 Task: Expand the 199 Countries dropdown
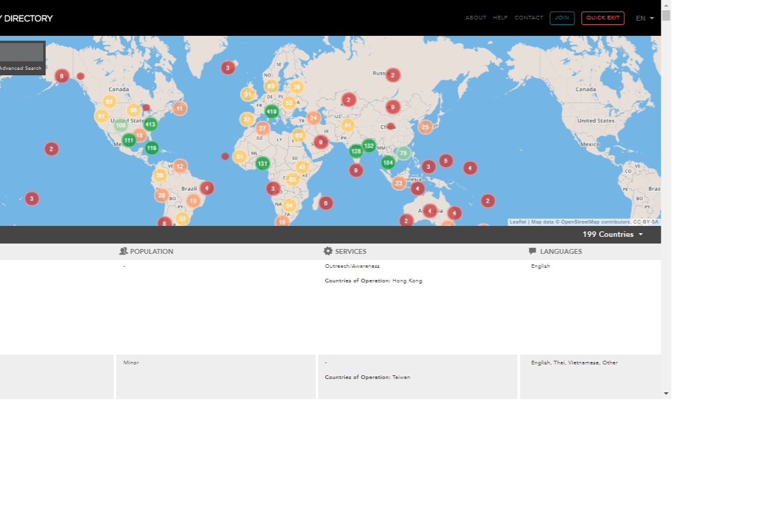click(x=613, y=234)
